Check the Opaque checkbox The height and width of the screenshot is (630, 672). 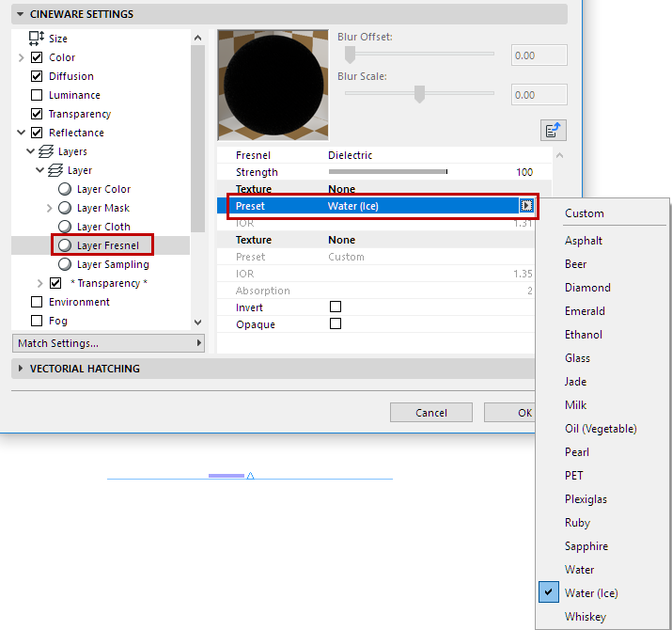pos(336,323)
